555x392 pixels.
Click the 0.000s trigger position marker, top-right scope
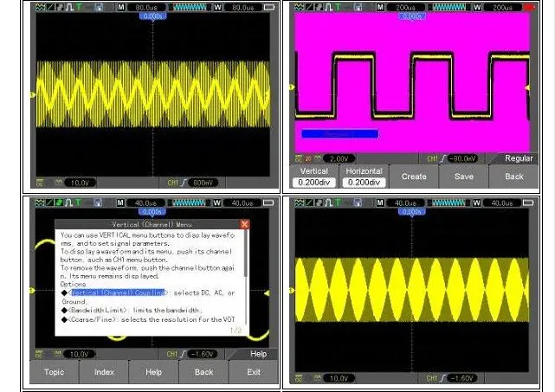412,16
